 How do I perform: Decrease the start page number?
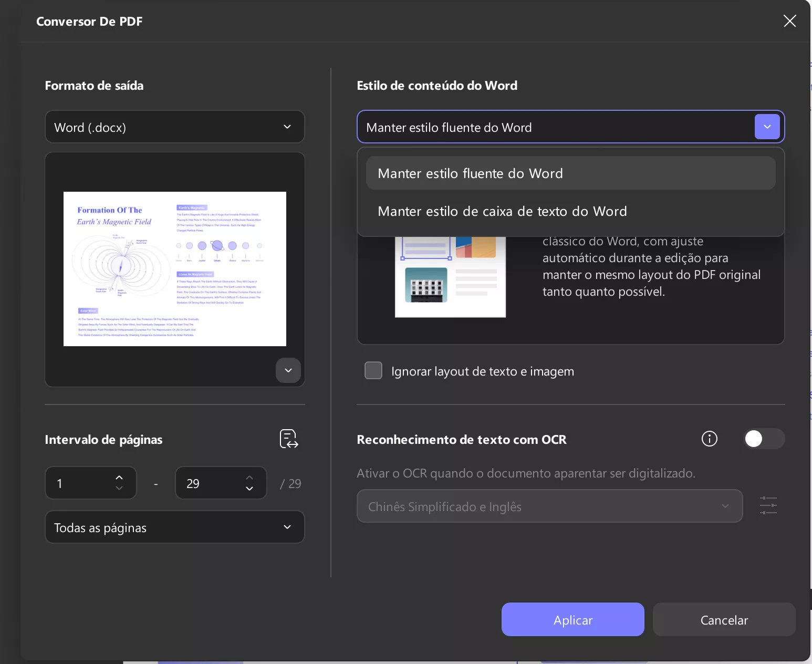119,489
